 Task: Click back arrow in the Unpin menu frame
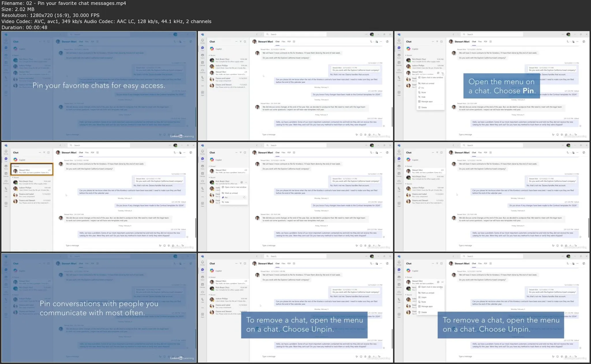(x=453, y=256)
